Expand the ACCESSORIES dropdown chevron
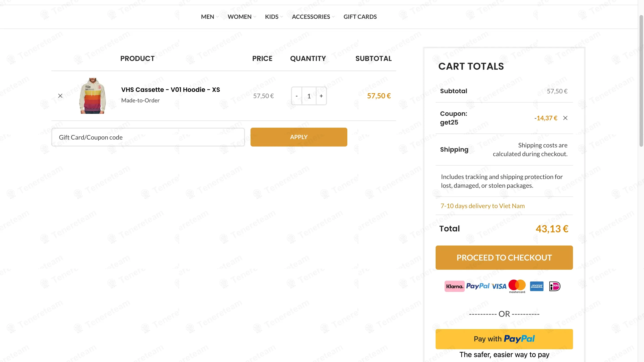This screenshot has height=362, width=644. (333, 17)
